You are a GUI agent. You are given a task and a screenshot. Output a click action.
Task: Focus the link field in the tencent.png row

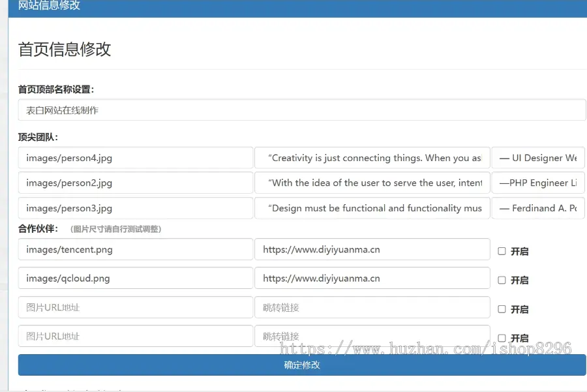[372, 249]
